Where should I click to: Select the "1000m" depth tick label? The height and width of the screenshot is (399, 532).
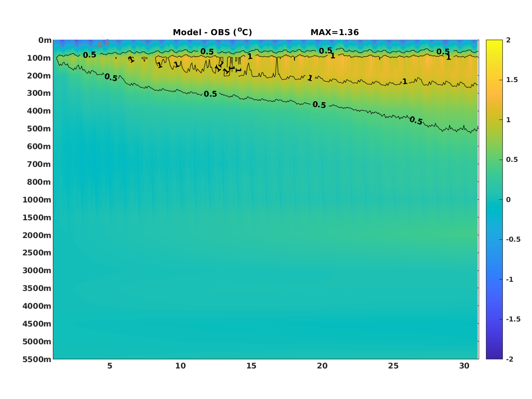click(x=37, y=200)
